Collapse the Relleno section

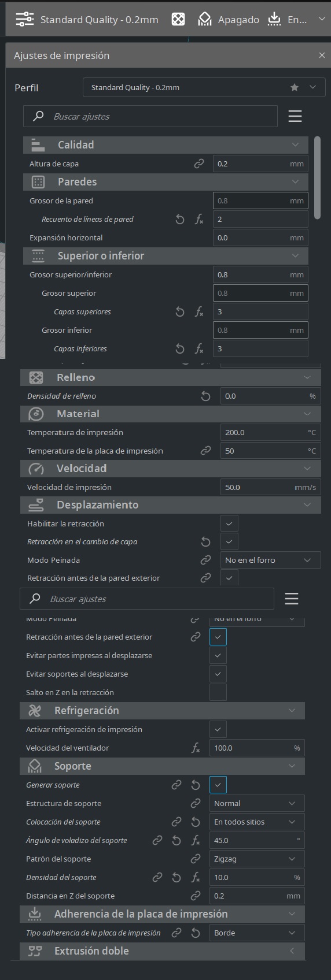(x=171, y=377)
